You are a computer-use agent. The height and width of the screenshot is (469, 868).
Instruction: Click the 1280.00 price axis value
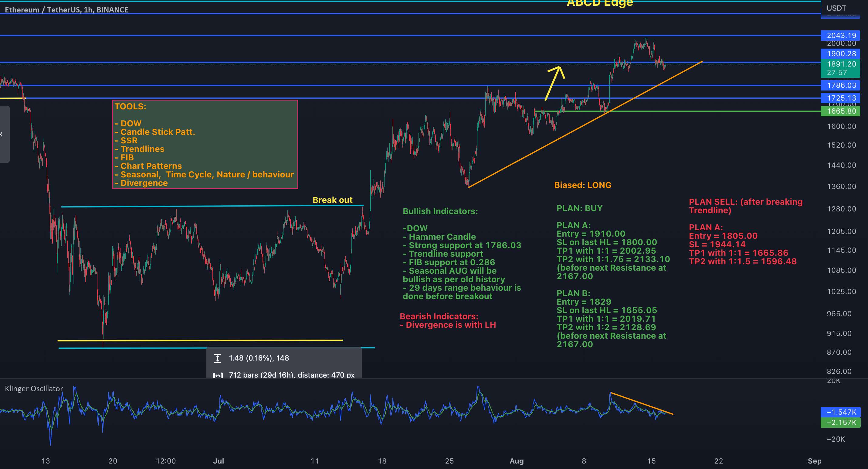(x=841, y=209)
